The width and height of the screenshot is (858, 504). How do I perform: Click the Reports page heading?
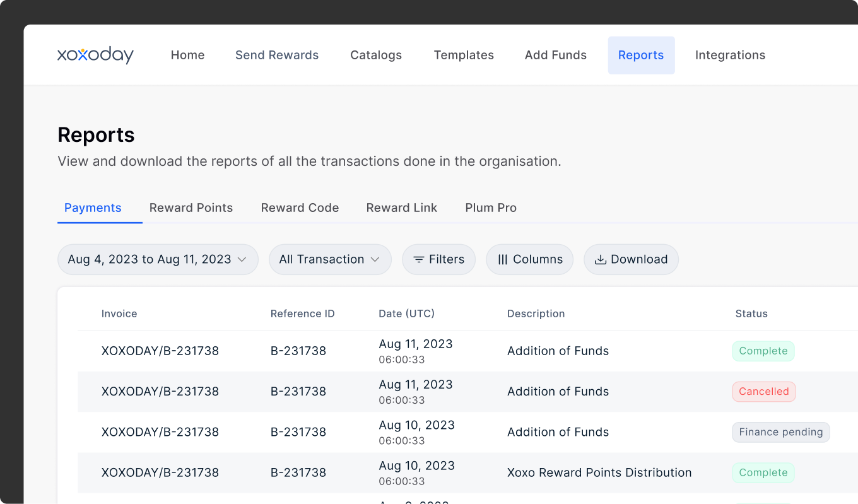tap(96, 135)
